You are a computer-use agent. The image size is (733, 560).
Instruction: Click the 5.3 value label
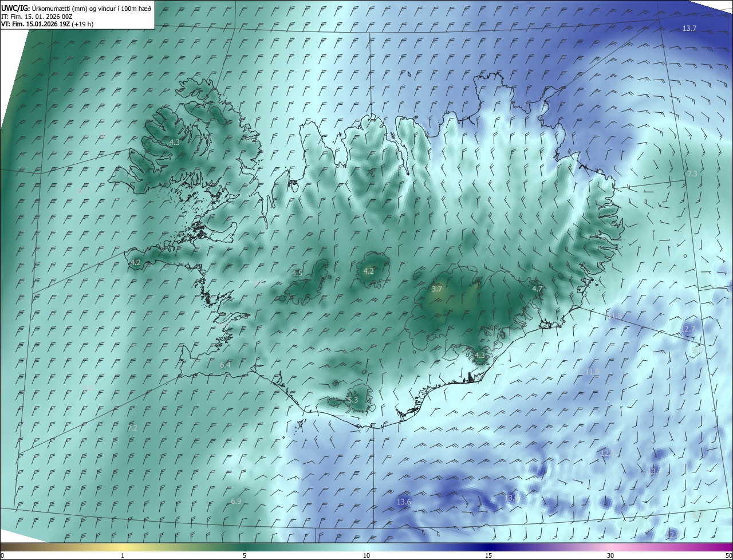point(353,400)
